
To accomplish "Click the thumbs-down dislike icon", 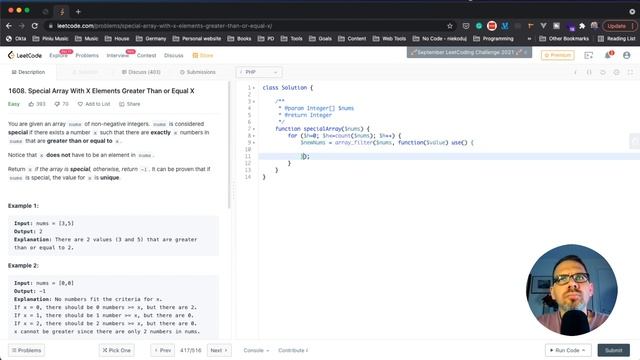I will click(57, 104).
